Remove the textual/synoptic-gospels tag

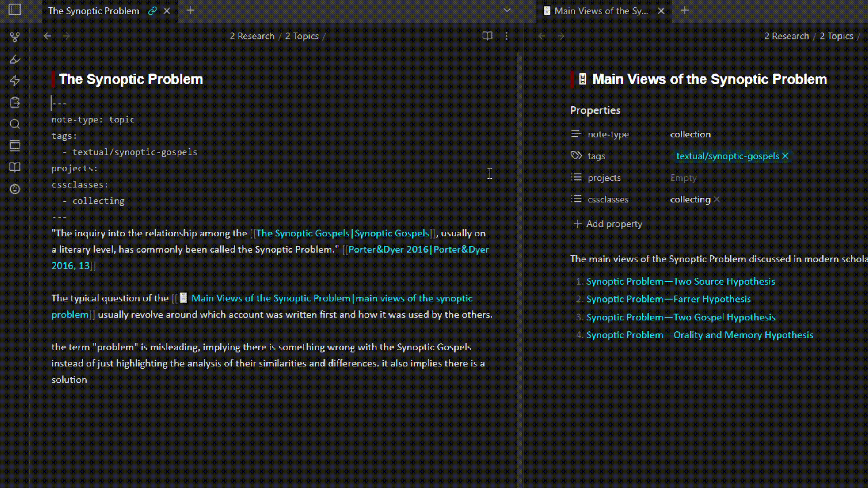pos(785,156)
